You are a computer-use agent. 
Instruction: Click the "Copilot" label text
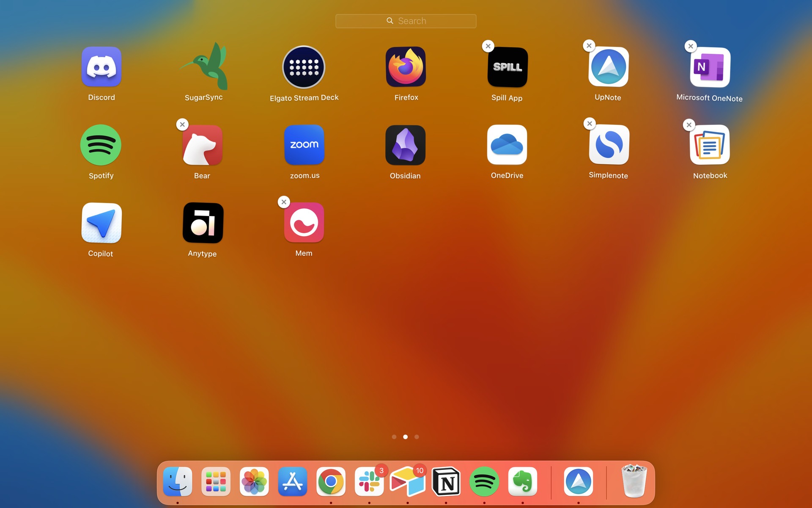click(x=101, y=254)
